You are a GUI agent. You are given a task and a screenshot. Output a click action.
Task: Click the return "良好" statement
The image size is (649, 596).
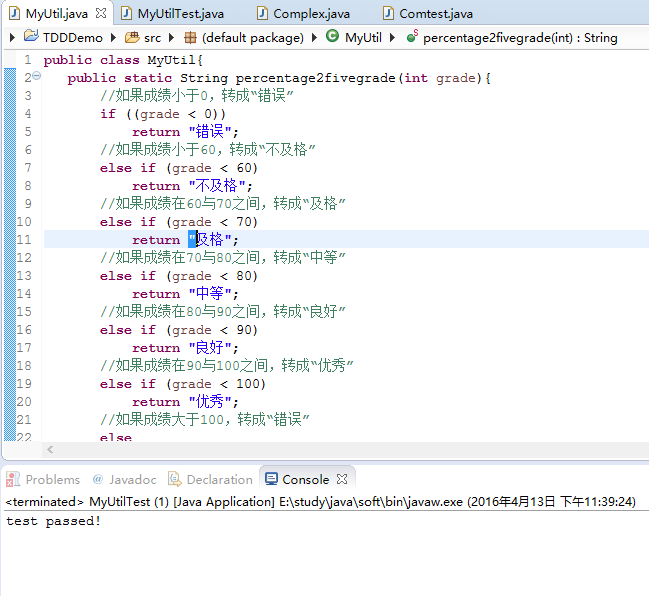point(185,348)
